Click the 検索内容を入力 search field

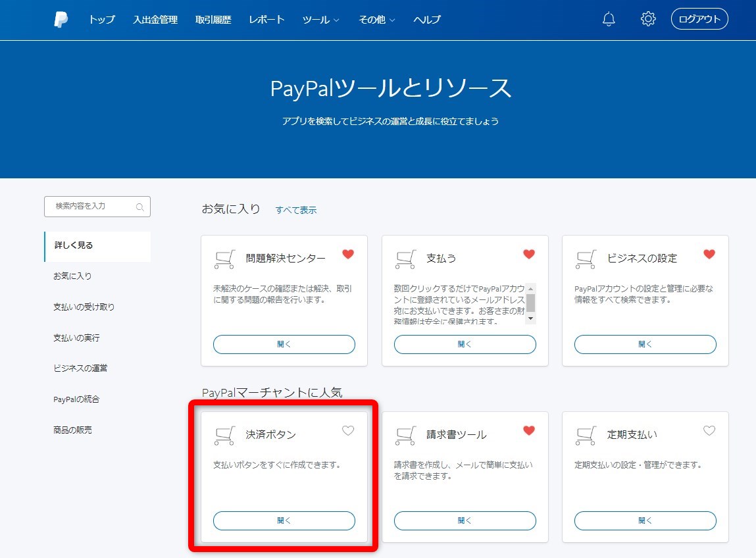click(92, 207)
